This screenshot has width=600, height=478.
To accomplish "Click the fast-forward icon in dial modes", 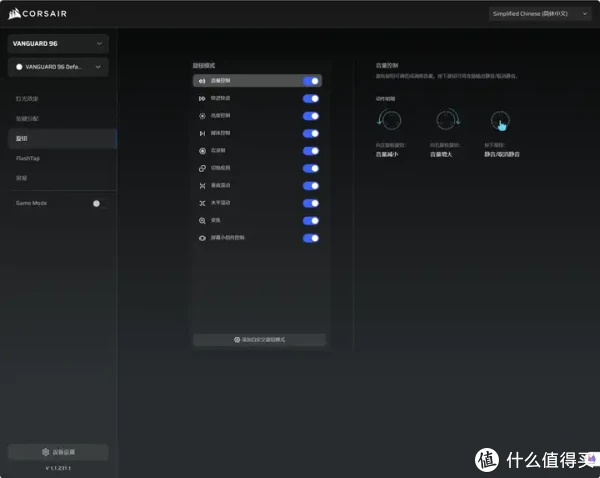I will coord(202,98).
